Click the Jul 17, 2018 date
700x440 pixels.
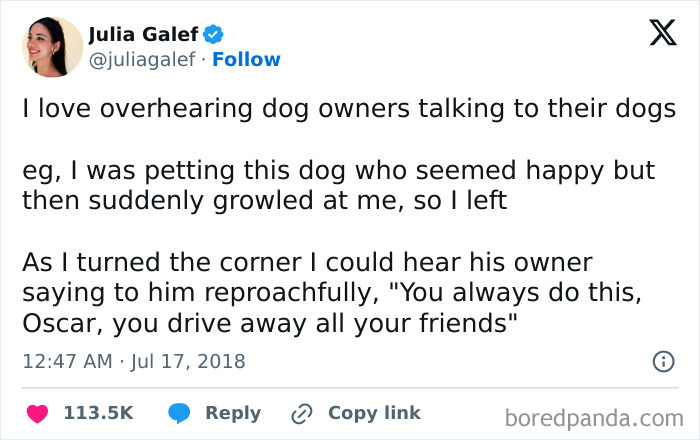point(188,361)
